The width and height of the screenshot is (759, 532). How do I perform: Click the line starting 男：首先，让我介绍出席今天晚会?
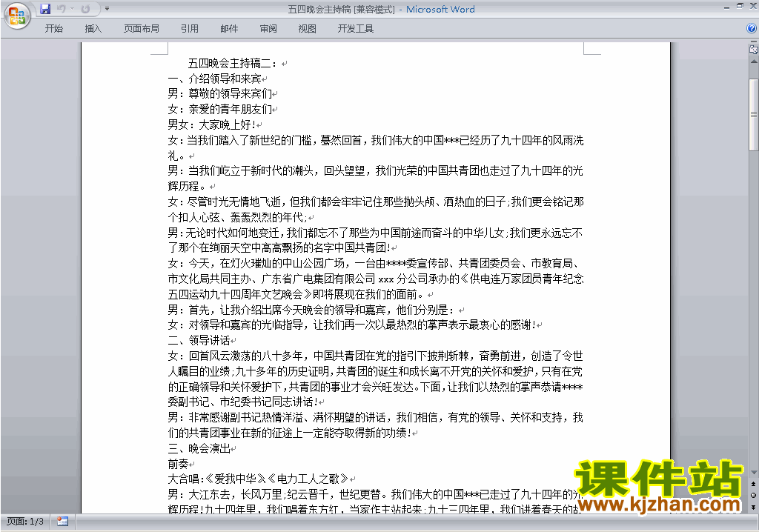(x=311, y=310)
